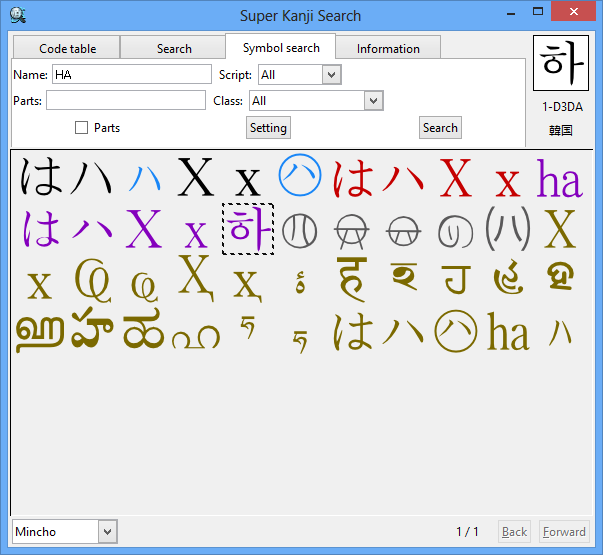This screenshot has height=555, width=603.
Task: Click into the Name input field
Action: (130, 75)
